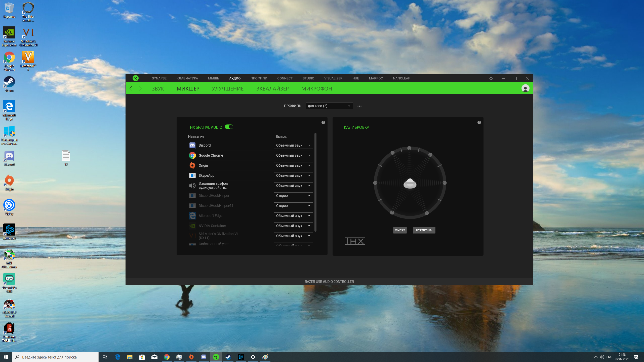Click the СБРОС reset button
This screenshot has width=644, height=362.
399,230
